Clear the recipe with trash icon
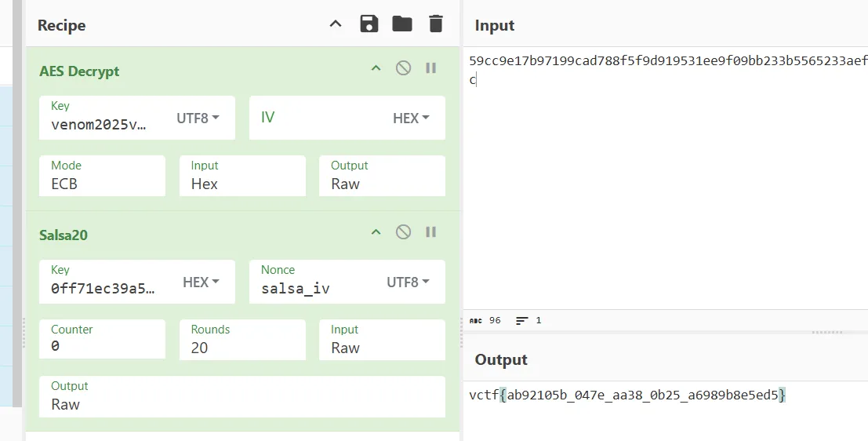This screenshot has width=868, height=441. point(436,24)
